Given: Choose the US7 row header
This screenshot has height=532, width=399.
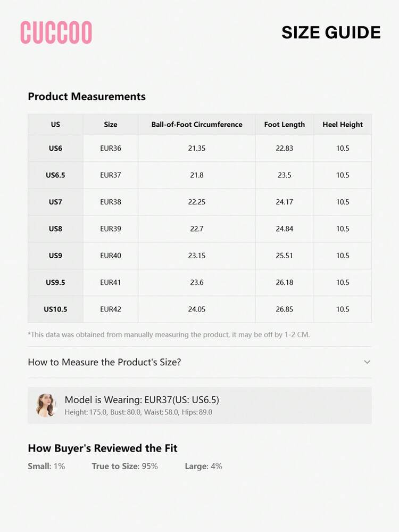Looking at the screenshot, I should coord(55,202).
